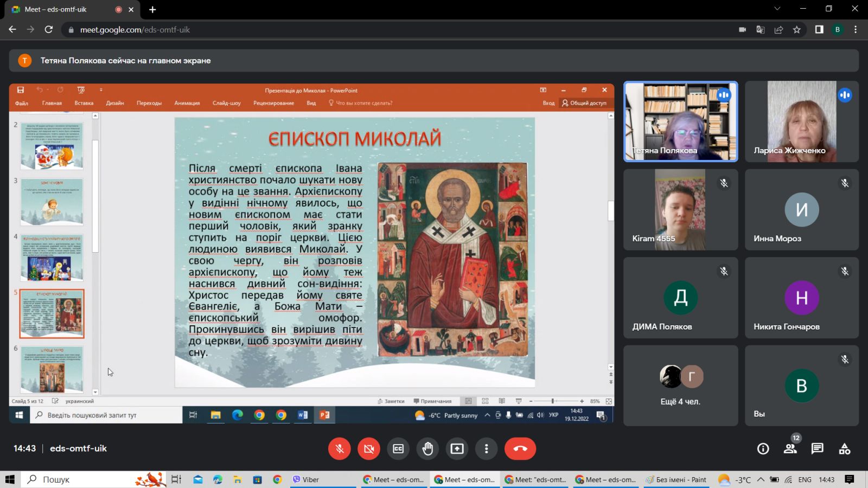
Task: Open the 'Ещё 4 чел.' participants tile
Action: [x=680, y=386]
